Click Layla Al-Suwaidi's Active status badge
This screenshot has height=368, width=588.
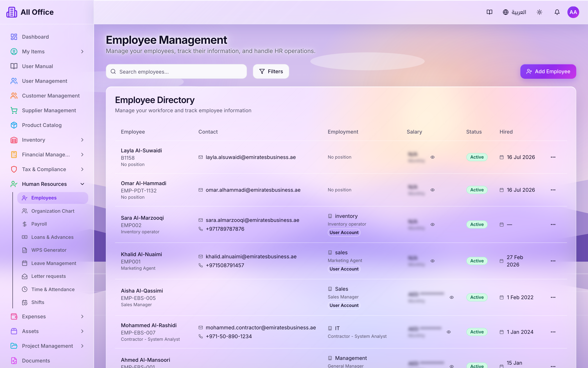[477, 157]
